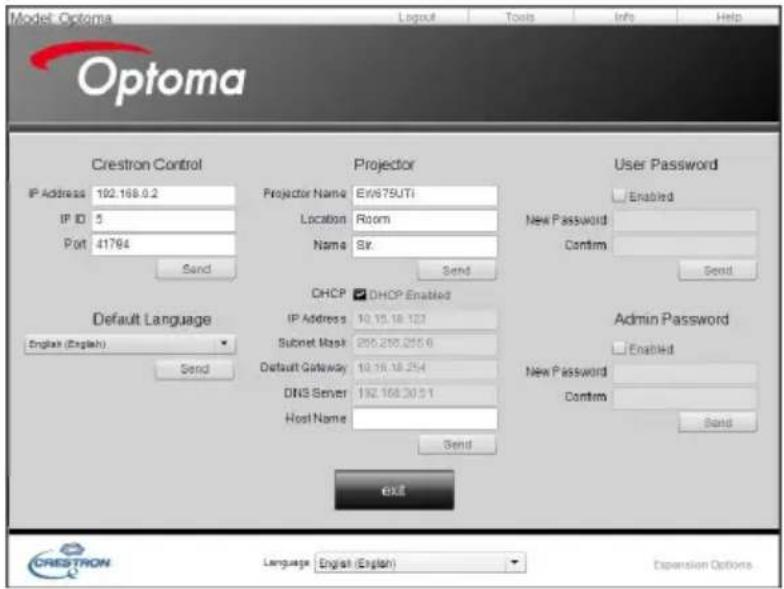Open the Tools tab
This screenshot has width=784, height=589.
520,18
